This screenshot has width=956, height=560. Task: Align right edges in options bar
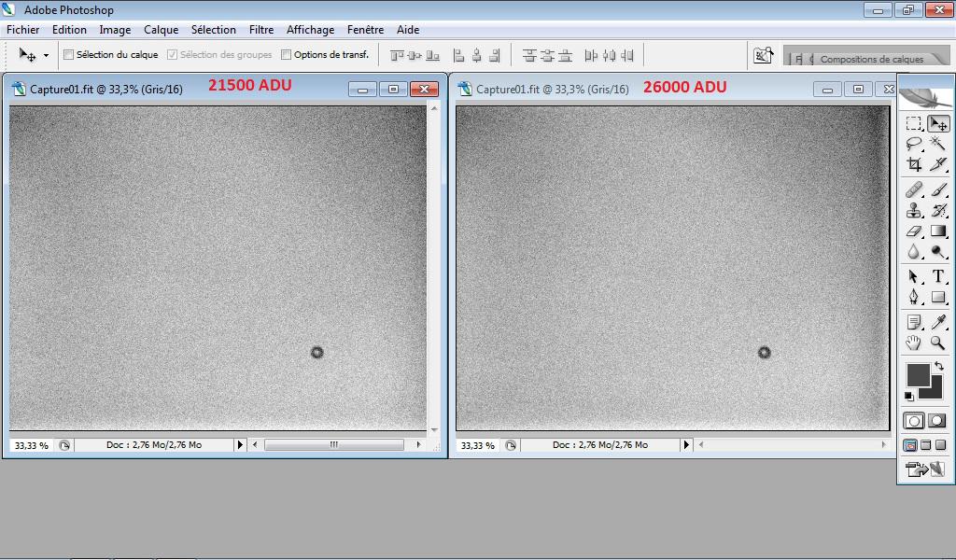495,55
